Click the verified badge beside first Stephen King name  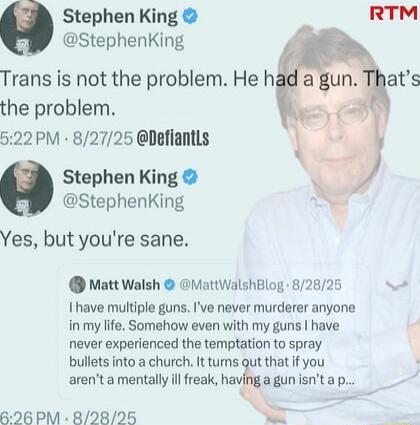(190, 16)
